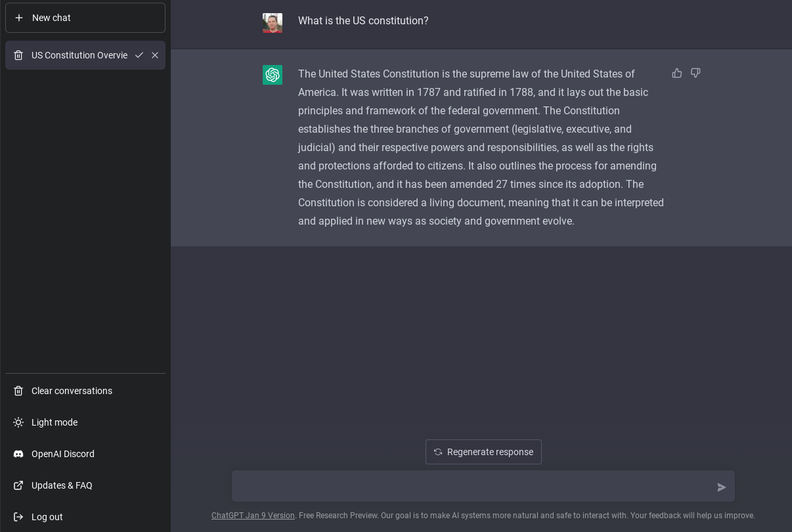Click the US Constitution chat title field
Screen dimensions: 792x532
(79, 55)
